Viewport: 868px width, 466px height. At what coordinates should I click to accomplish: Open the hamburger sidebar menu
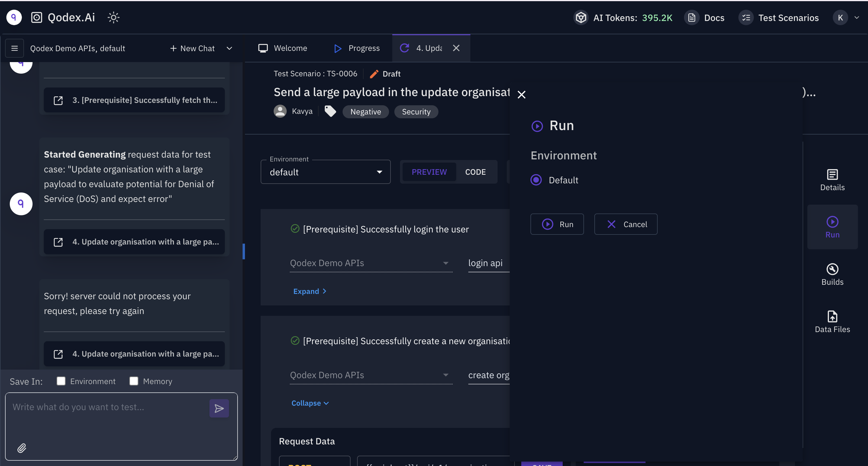click(14, 48)
